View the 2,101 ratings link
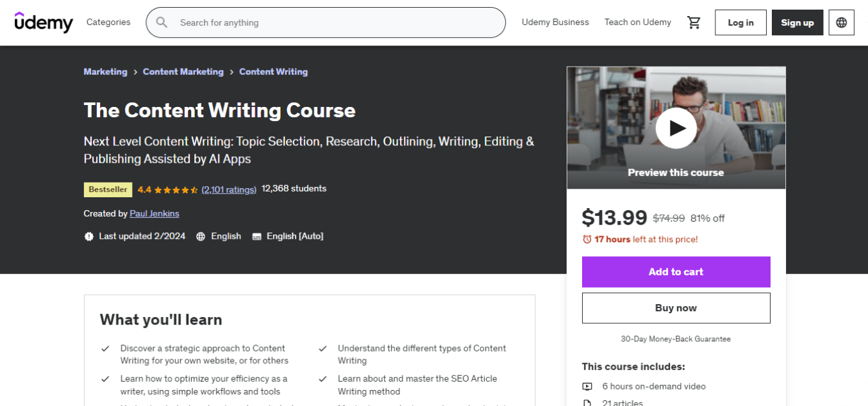The image size is (868, 406). pos(229,189)
